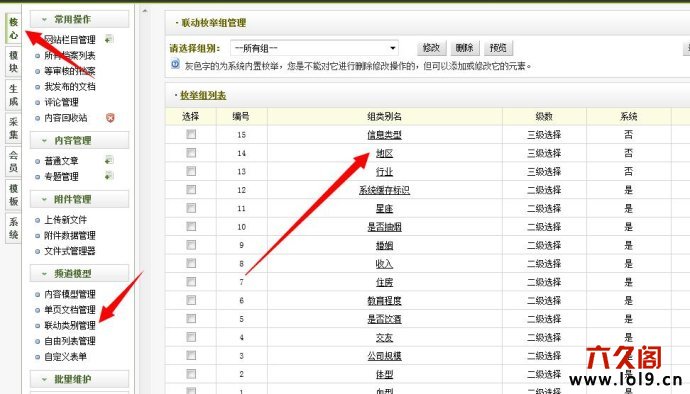Viewport: 690px width, 394px height.
Task: Open the 教育程度 group link
Action: click(384, 301)
